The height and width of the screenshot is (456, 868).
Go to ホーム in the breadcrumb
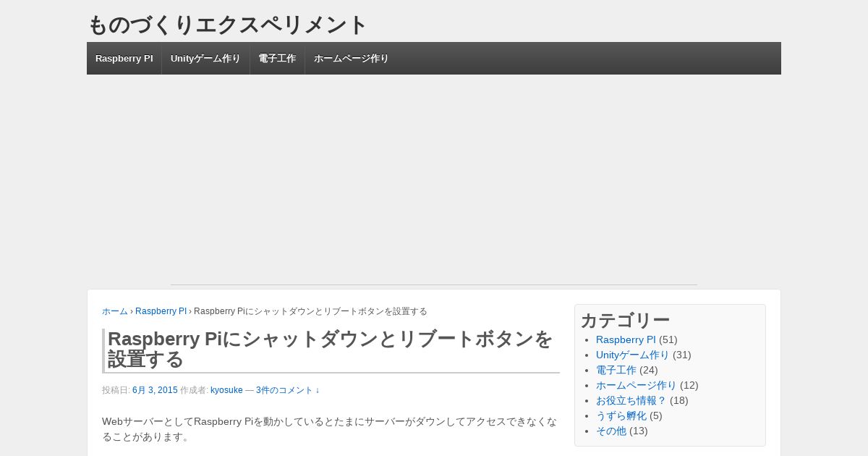(x=115, y=311)
